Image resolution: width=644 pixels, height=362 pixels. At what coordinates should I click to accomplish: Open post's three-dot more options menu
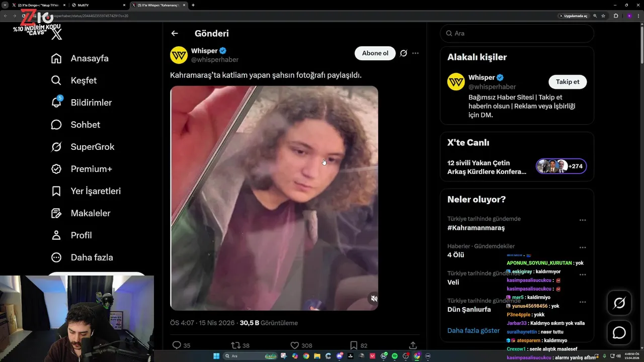pyautogui.click(x=415, y=53)
